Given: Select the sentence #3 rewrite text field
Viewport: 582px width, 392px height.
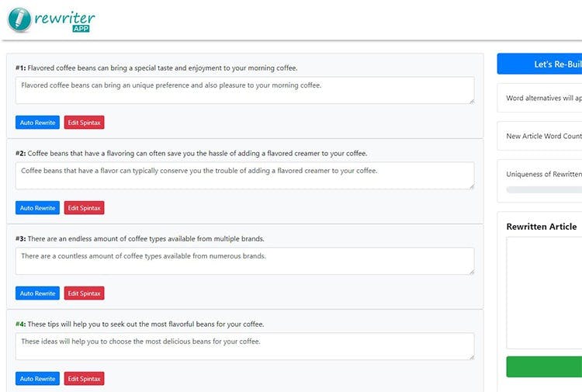Looking at the screenshot, I should (244, 261).
